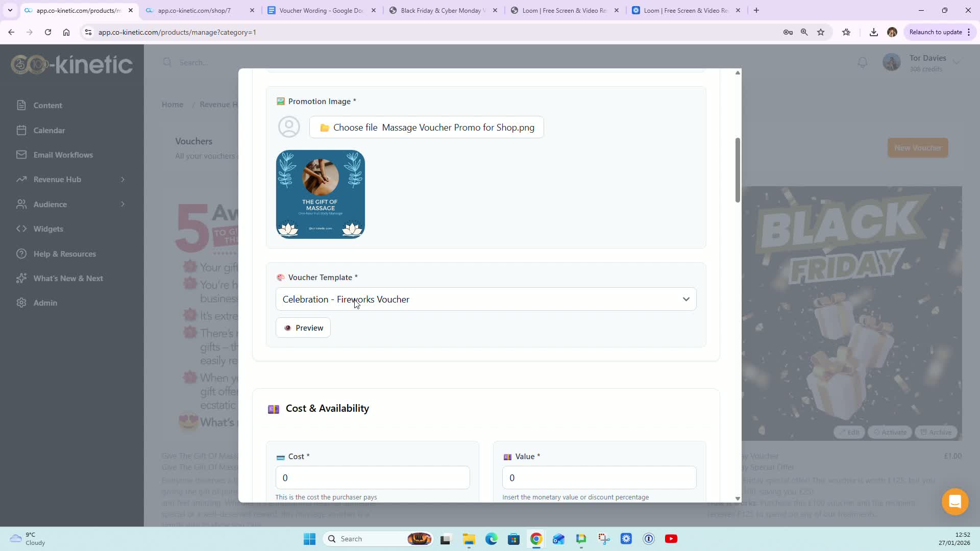This screenshot has height=551, width=980.
Task: Click the notifications bell icon
Action: coord(863,63)
